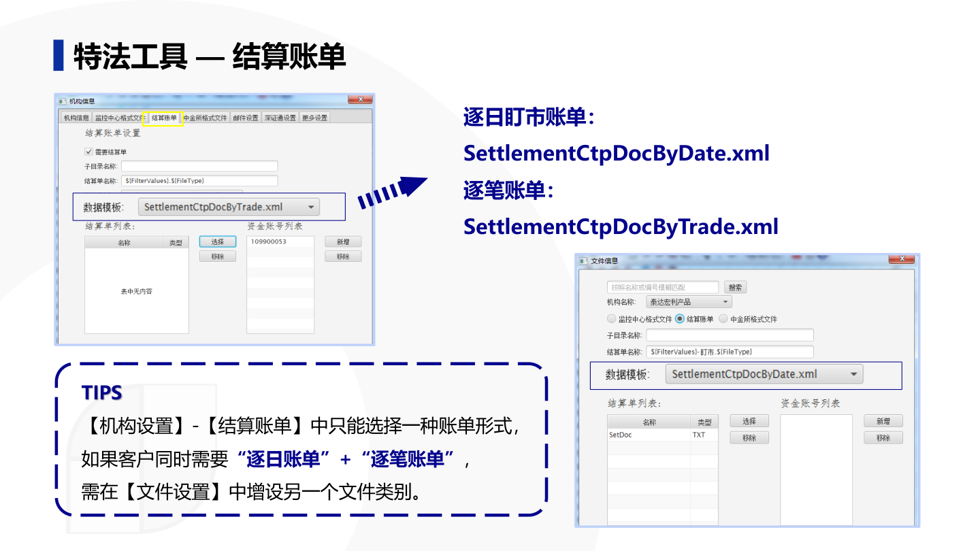980x551 pixels.
Task: Select the 结算账单 radio button in 文件信息
Action: point(679,319)
